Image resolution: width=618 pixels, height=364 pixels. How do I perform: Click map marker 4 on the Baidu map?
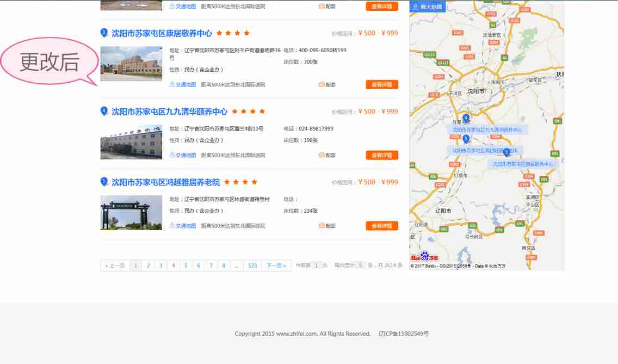click(x=466, y=118)
